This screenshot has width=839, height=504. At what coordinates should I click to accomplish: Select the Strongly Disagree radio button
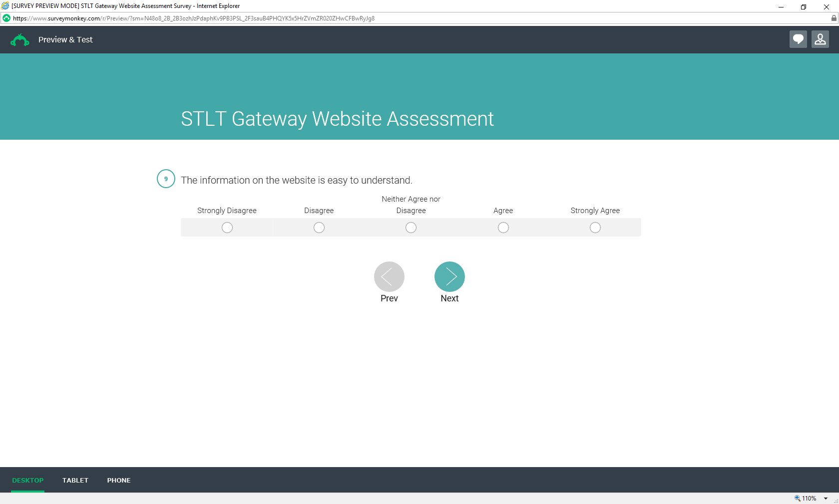(x=227, y=228)
